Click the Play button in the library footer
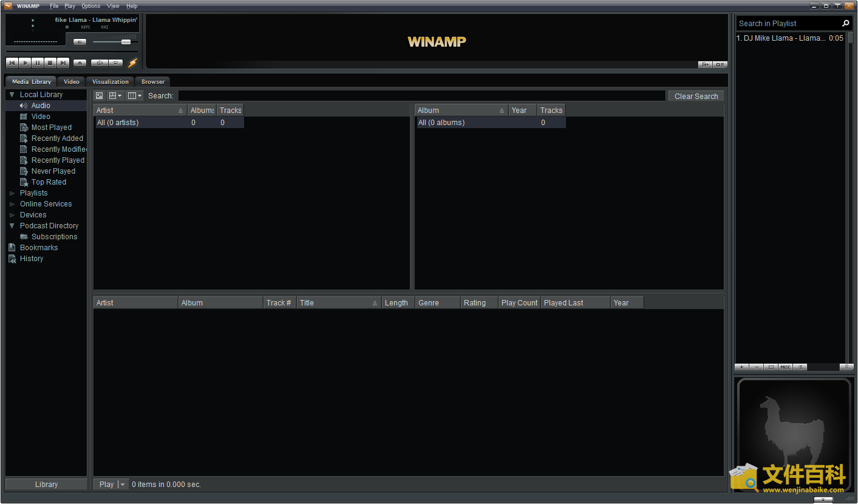 coord(106,484)
